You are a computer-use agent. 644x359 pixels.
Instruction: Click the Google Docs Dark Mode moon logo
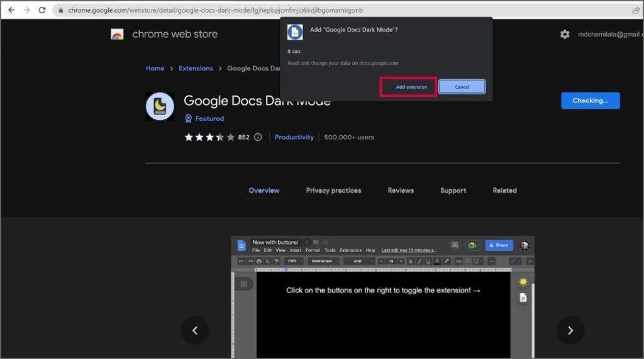[160, 106]
